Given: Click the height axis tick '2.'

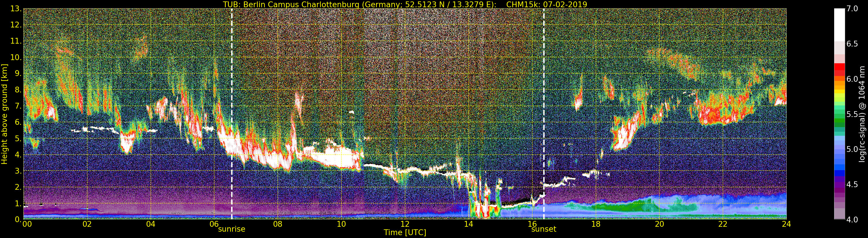Looking at the screenshot, I should [x=18, y=187].
